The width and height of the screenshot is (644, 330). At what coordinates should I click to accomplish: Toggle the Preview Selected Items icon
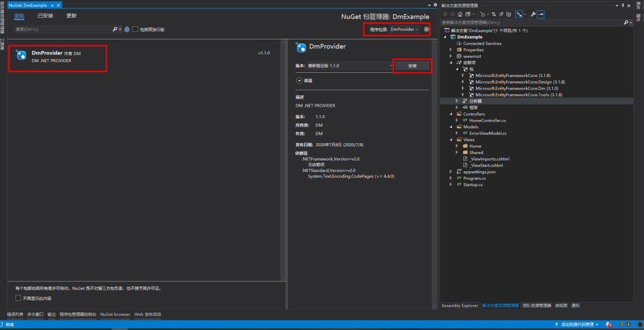coord(540,14)
